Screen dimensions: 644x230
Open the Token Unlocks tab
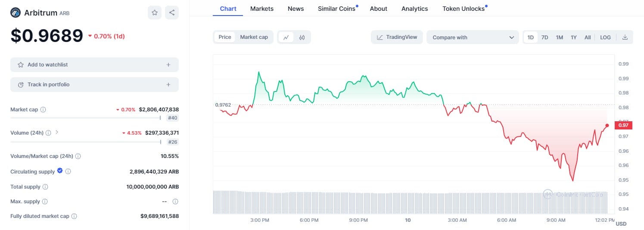pyautogui.click(x=464, y=9)
